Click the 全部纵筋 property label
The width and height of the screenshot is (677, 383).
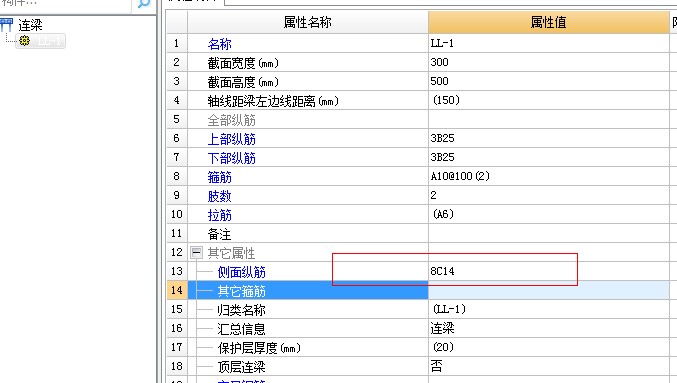point(231,120)
